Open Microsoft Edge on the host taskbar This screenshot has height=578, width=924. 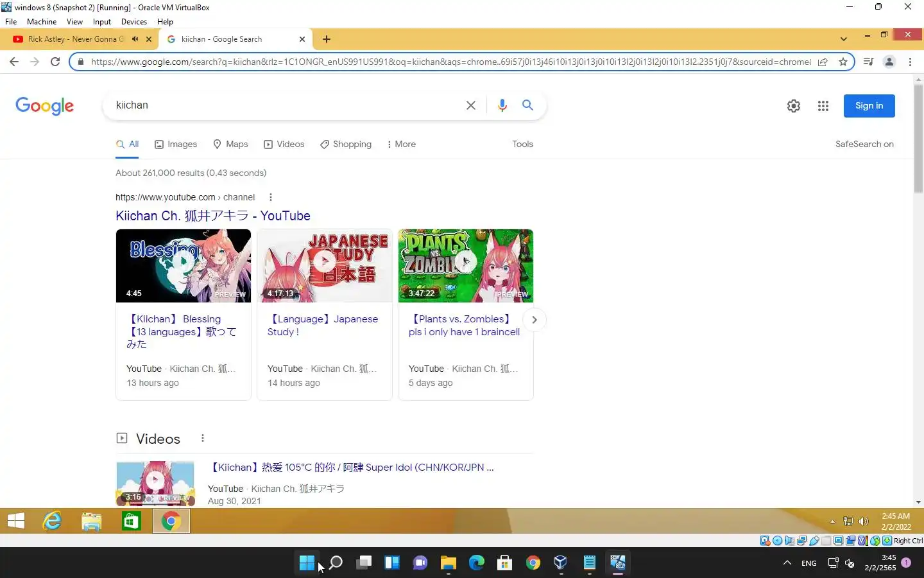(x=477, y=563)
